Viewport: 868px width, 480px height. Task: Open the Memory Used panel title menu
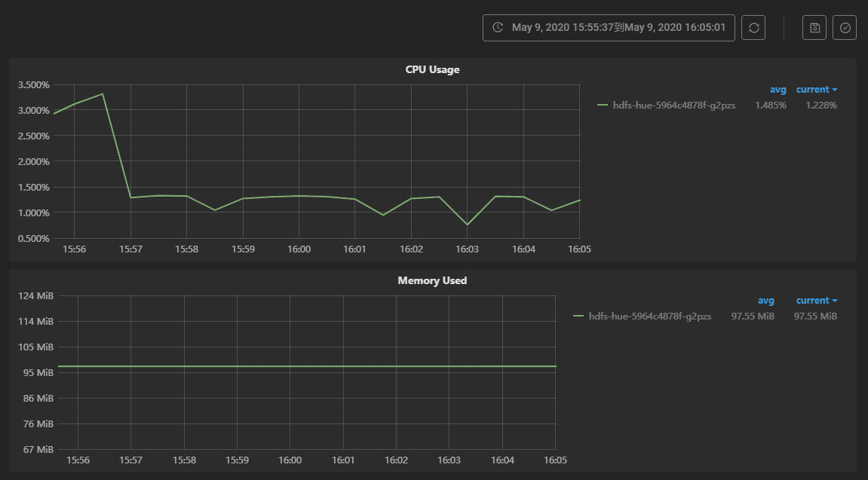432,280
